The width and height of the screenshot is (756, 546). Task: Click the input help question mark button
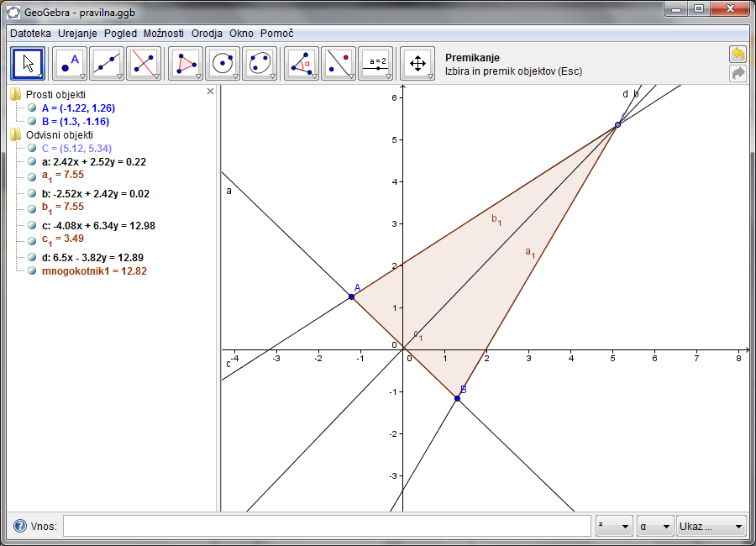click(x=19, y=527)
